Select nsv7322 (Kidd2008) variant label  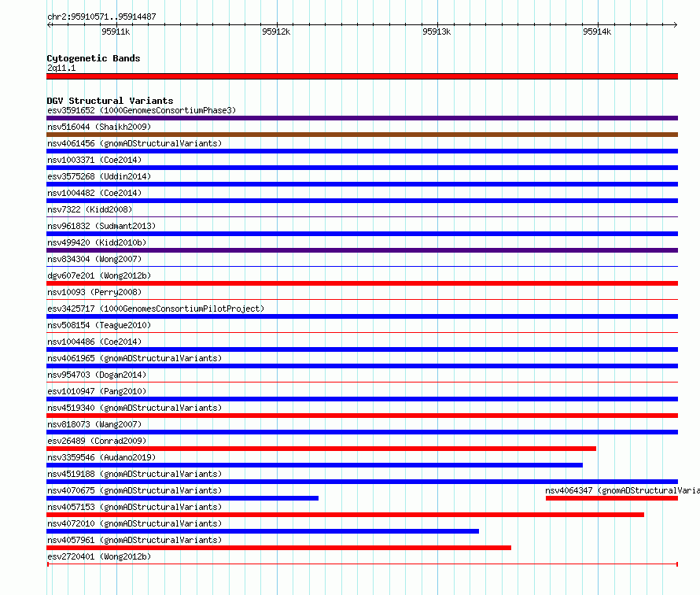pos(90,209)
